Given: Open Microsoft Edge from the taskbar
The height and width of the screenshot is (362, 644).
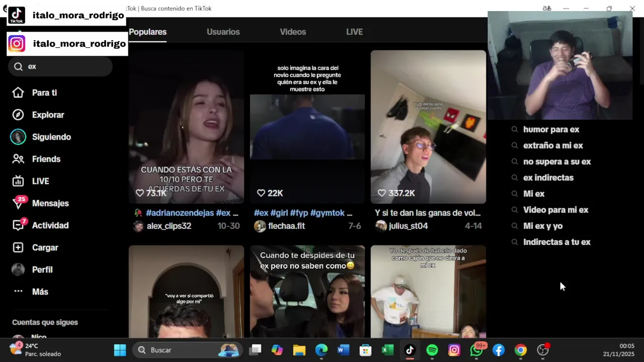Looking at the screenshot, I should [x=321, y=350].
